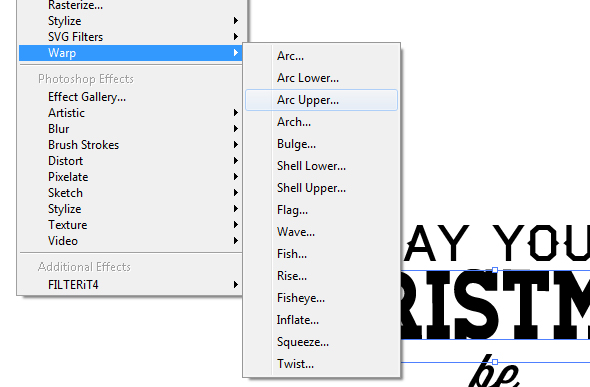Select the Arc warp option
Image resolution: width=590 pixels, height=387 pixels.
click(321, 56)
